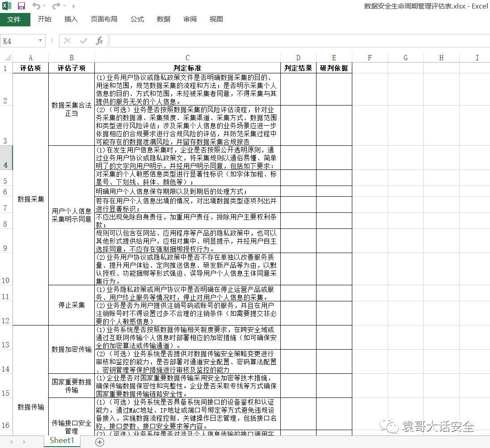
Task: Click the 研判依据 header cell
Action: click(x=334, y=68)
